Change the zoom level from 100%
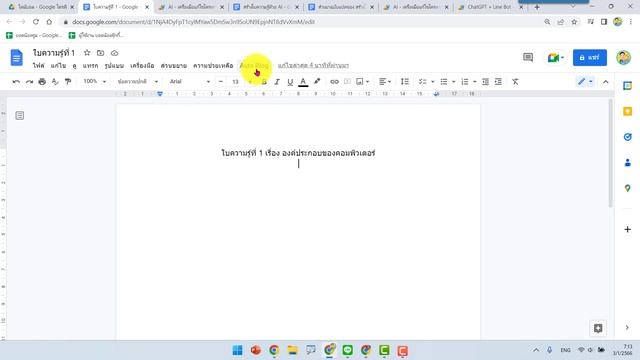Screen dimensions: 640x360 (x=94, y=81)
